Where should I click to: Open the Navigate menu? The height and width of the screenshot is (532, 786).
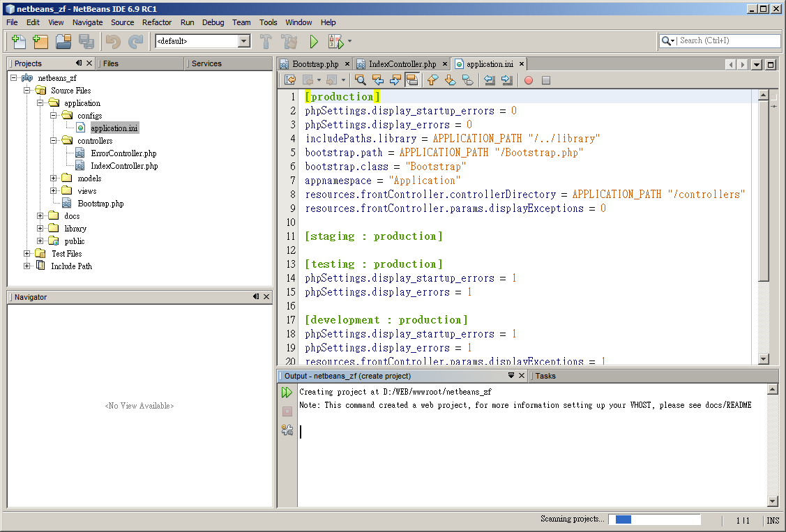coord(87,22)
